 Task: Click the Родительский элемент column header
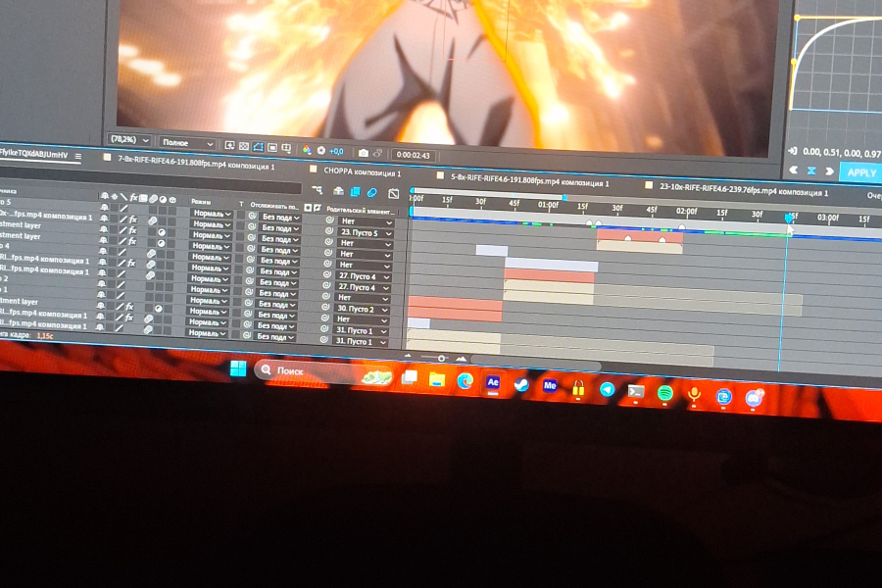[x=361, y=210]
